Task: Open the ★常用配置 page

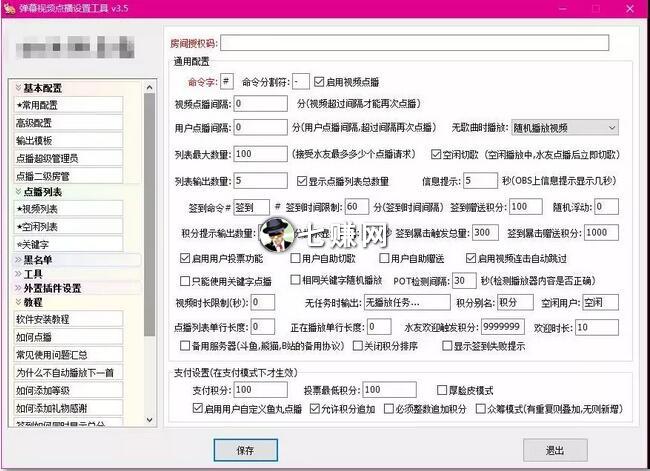Action: pos(68,105)
